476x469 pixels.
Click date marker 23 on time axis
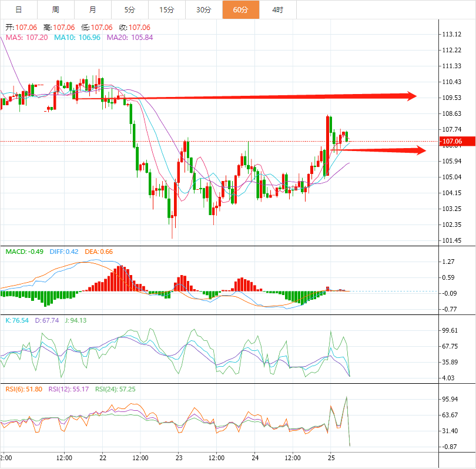[x=179, y=458]
